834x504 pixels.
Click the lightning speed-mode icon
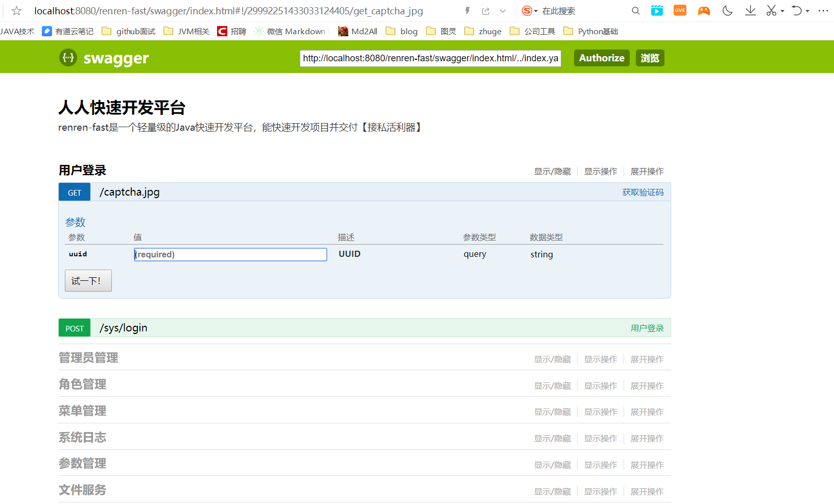[x=467, y=11]
